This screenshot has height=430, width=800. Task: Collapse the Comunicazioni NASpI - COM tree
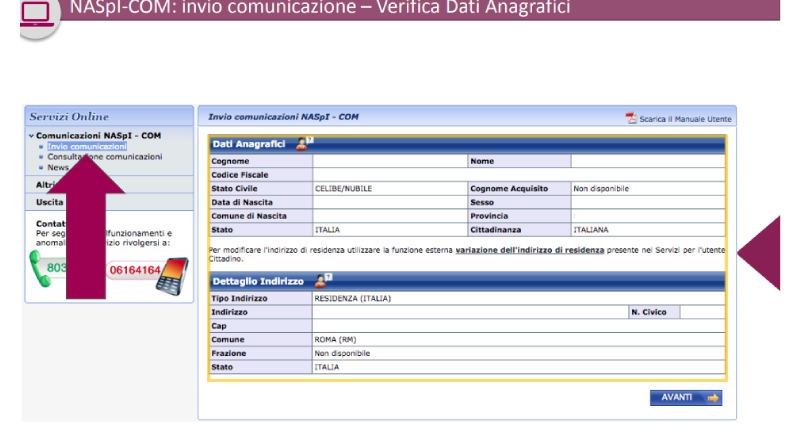point(31,136)
